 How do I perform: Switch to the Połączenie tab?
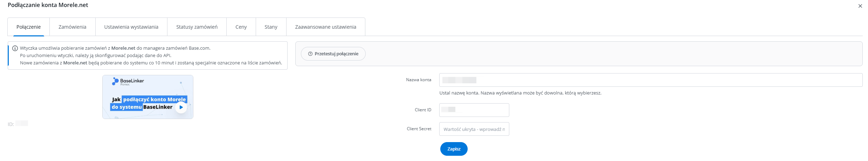pyautogui.click(x=28, y=27)
